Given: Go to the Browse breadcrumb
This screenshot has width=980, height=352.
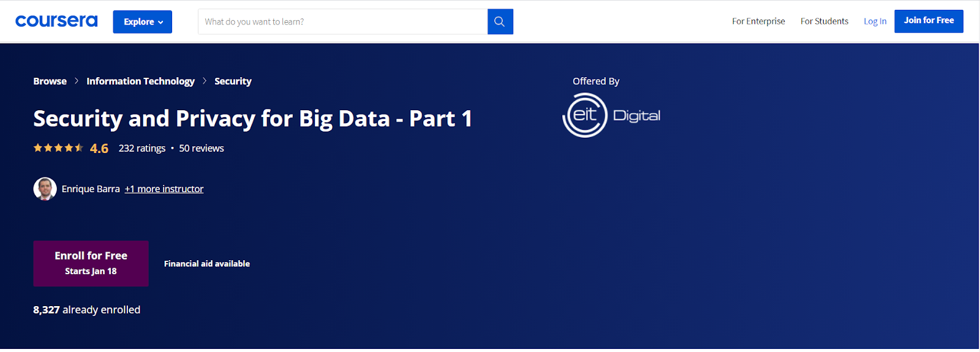Looking at the screenshot, I should 50,81.
